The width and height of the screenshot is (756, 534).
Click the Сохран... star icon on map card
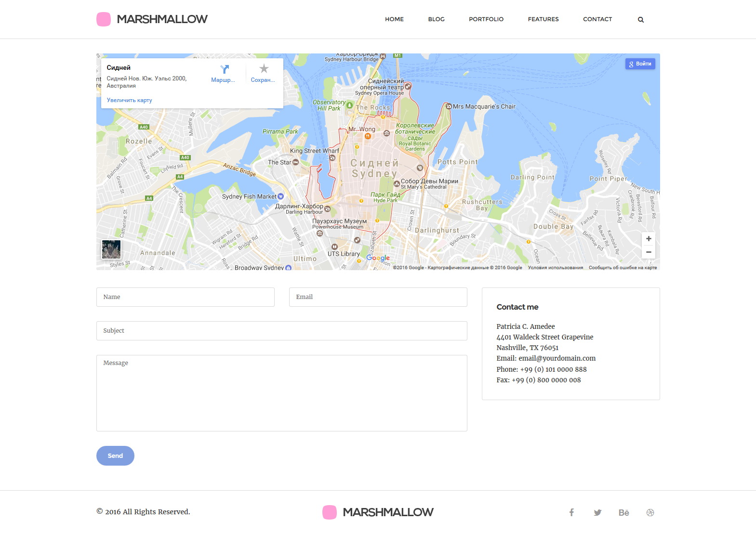point(264,69)
